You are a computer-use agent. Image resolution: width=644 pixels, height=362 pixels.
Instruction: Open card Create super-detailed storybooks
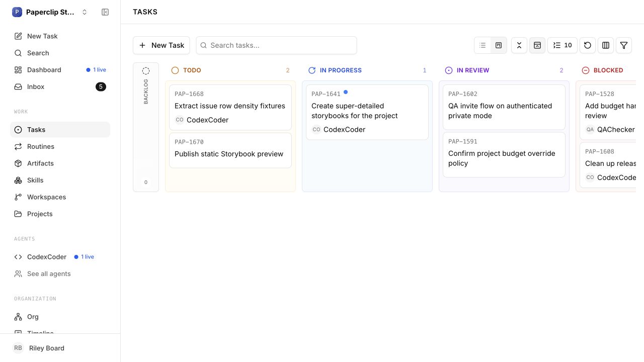[367, 112]
